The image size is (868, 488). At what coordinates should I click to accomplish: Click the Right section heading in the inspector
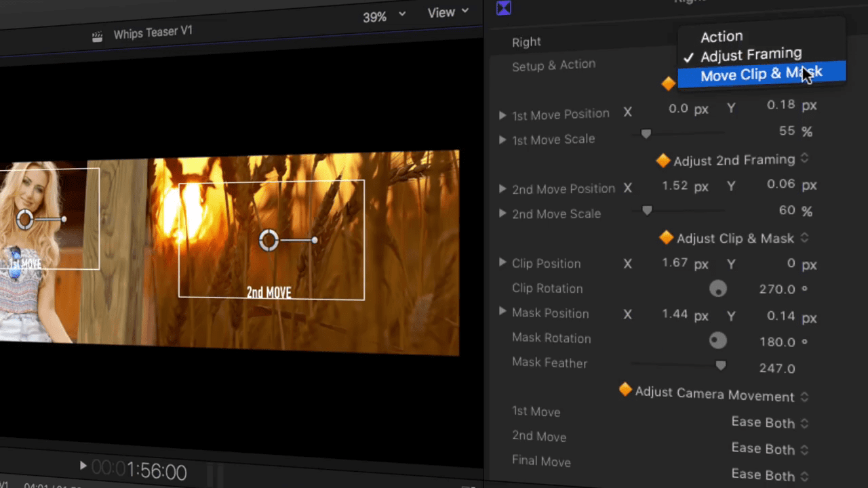526,42
